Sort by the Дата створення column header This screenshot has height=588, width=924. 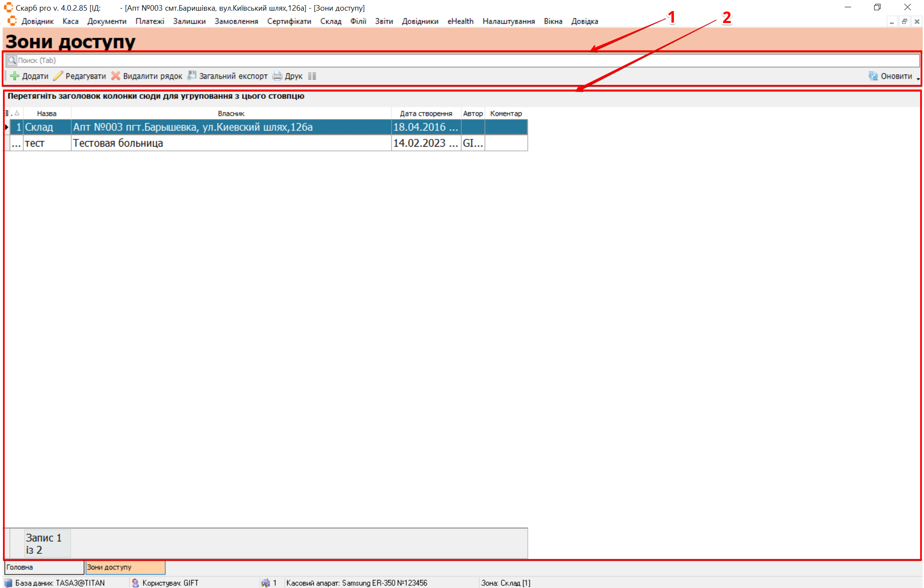[425, 113]
